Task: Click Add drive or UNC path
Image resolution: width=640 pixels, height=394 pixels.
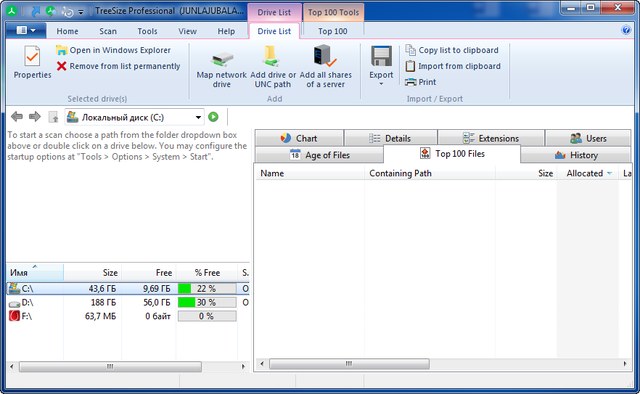Action: tap(273, 67)
